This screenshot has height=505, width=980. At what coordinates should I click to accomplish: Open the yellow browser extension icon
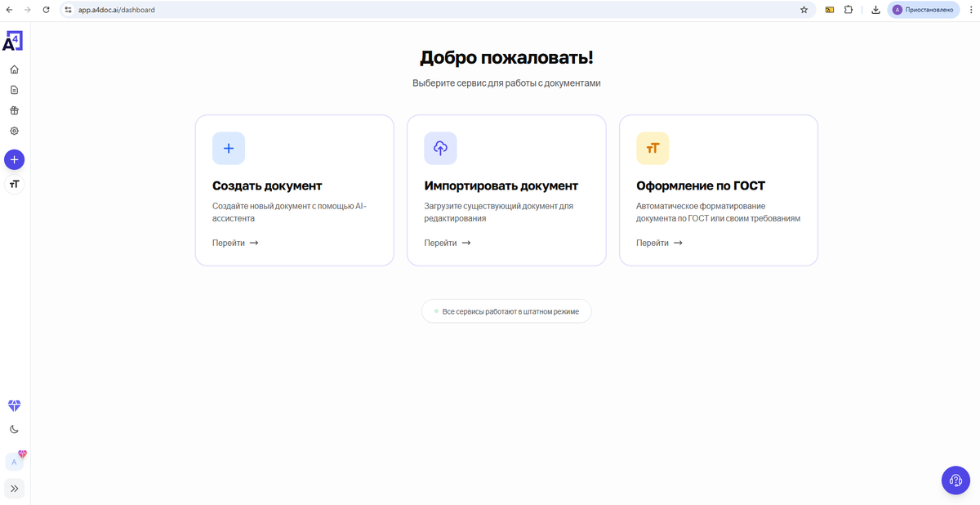(x=830, y=10)
